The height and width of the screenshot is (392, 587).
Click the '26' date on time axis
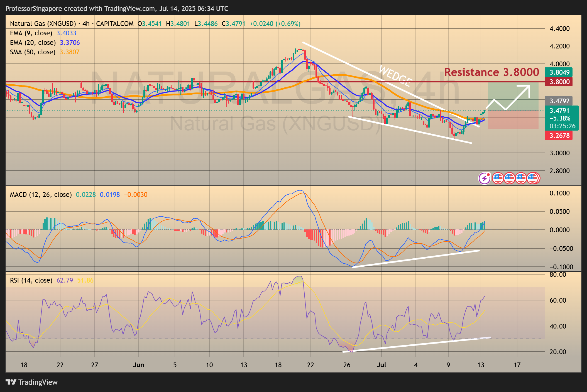coord(347,365)
